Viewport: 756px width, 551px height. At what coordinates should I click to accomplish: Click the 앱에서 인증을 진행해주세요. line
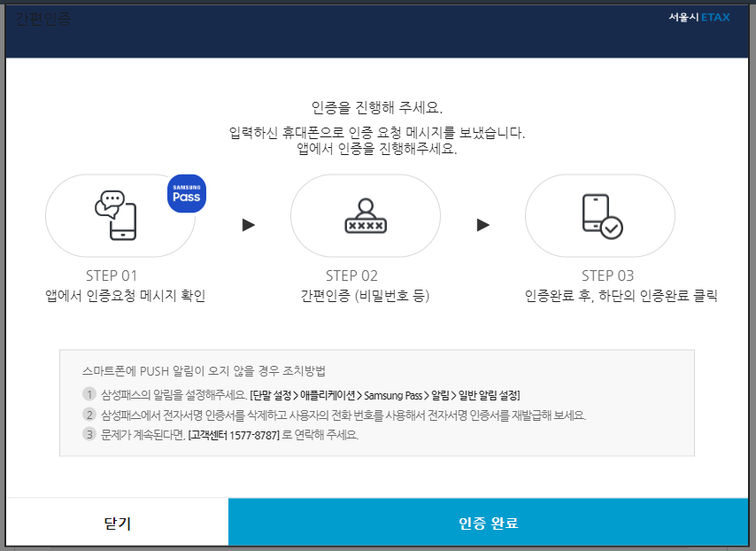point(377,149)
